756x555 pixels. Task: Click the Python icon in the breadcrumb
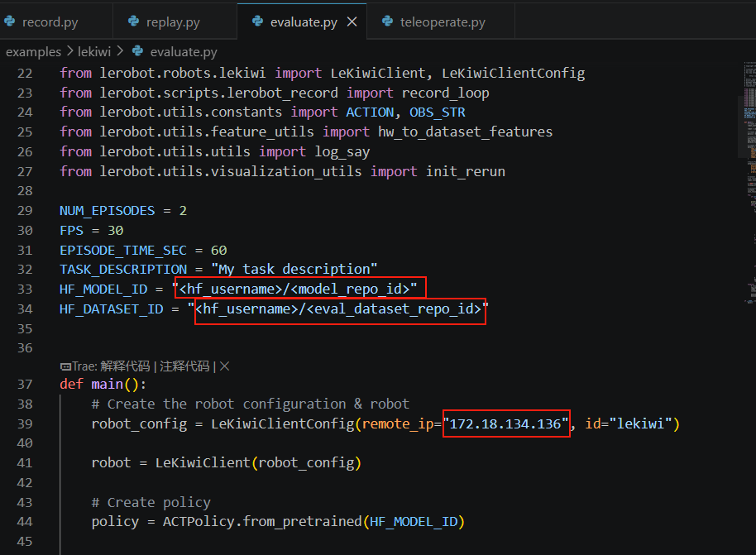(138, 50)
